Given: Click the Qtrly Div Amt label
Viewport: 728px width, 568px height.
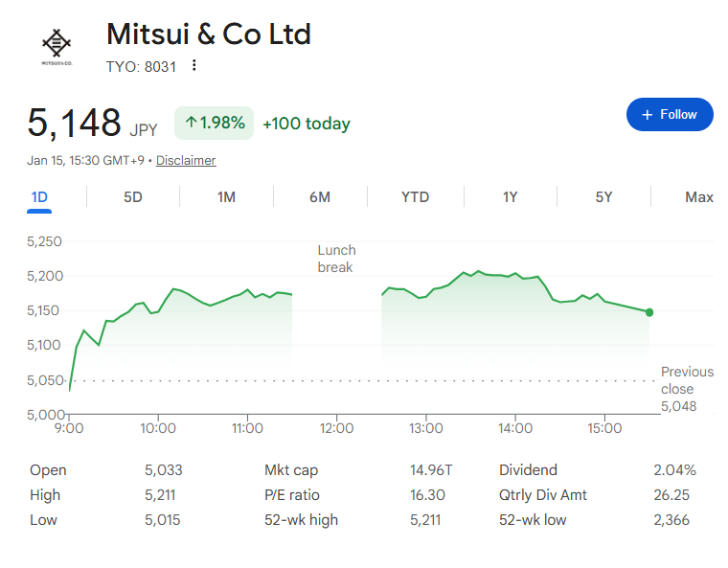Looking at the screenshot, I should [x=543, y=495].
